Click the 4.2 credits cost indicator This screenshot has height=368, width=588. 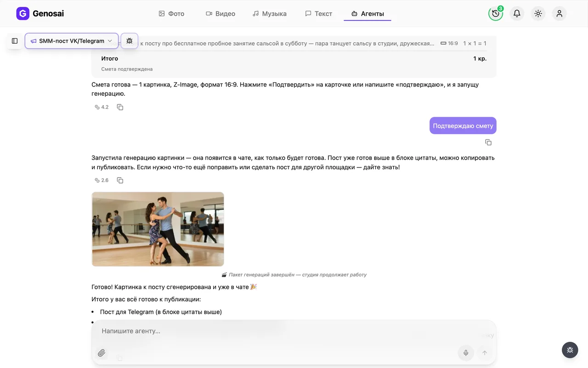coord(102,107)
